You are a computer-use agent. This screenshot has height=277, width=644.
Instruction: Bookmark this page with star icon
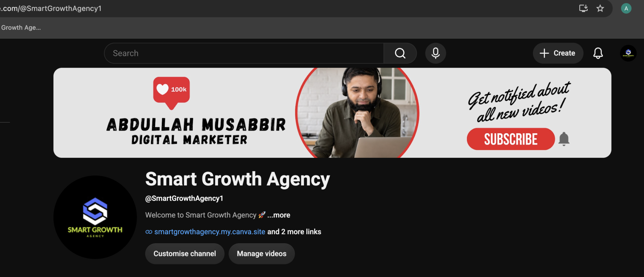(600, 8)
